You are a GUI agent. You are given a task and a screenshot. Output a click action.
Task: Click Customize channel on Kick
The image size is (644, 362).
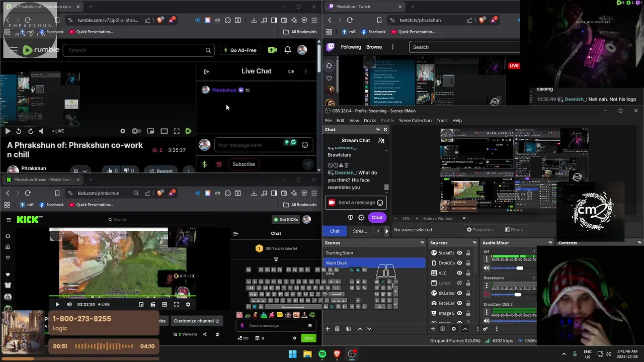point(196,321)
